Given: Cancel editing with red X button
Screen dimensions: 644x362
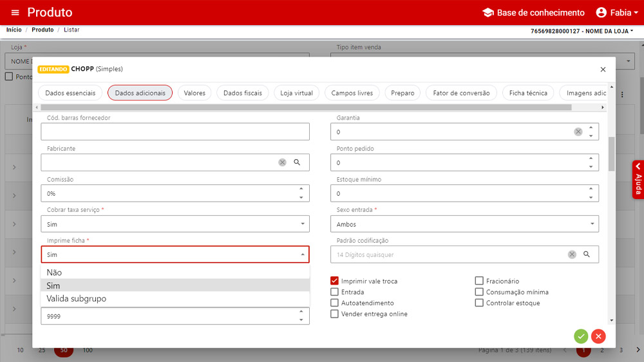Looking at the screenshot, I should pyautogui.click(x=598, y=336).
